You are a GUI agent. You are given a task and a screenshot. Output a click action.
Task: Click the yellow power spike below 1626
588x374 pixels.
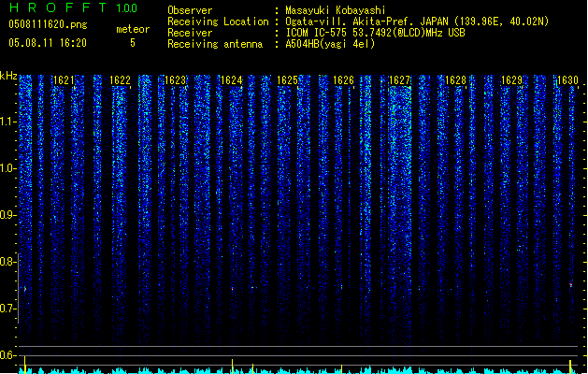click(x=341, y=368)
